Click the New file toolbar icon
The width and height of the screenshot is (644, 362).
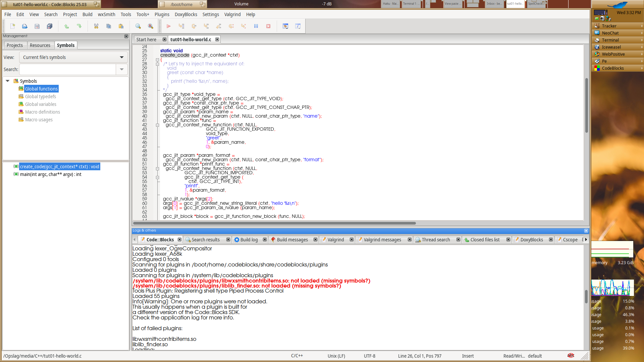coord(13,26)
